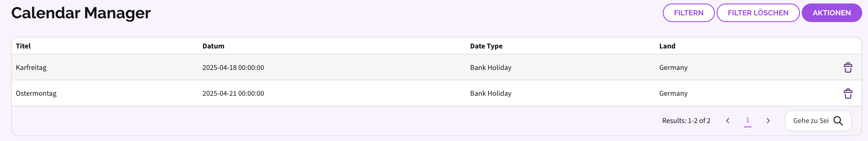Open the Karfreitag row title

(31, 68)
